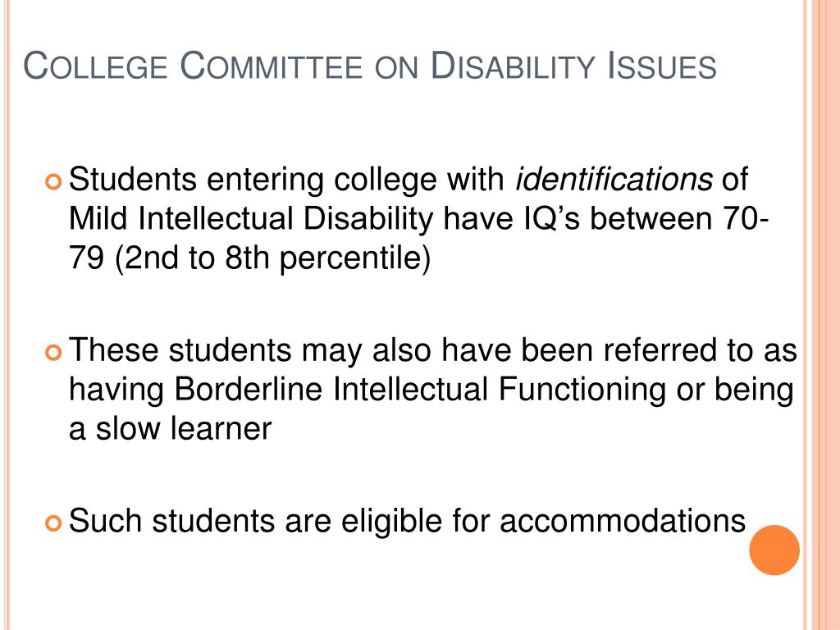Click the words "a slow learner"
The width and height of the screenshot is (840, 630).
171,428
